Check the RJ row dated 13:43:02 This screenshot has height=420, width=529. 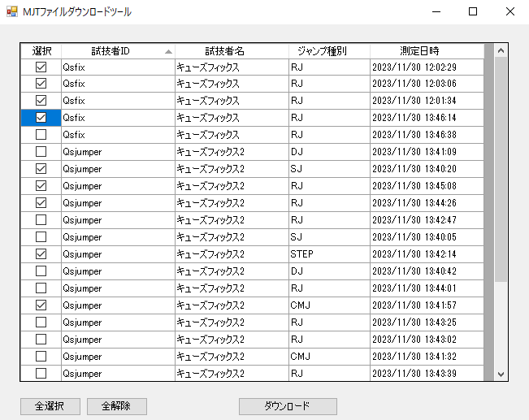click(41, 339)
